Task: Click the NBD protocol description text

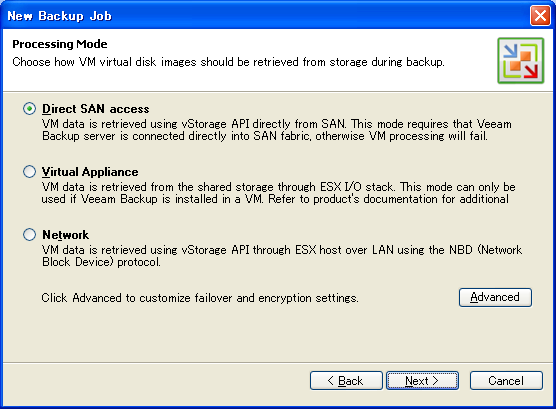Action: click(x=282, y=256)
